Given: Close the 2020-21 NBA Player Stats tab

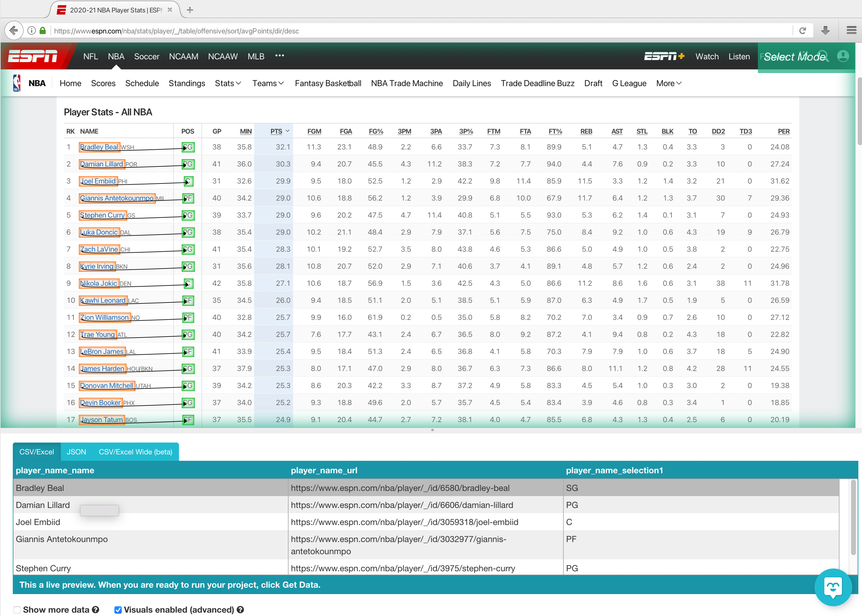Looking at the screenshot, I should coord(170,10).
